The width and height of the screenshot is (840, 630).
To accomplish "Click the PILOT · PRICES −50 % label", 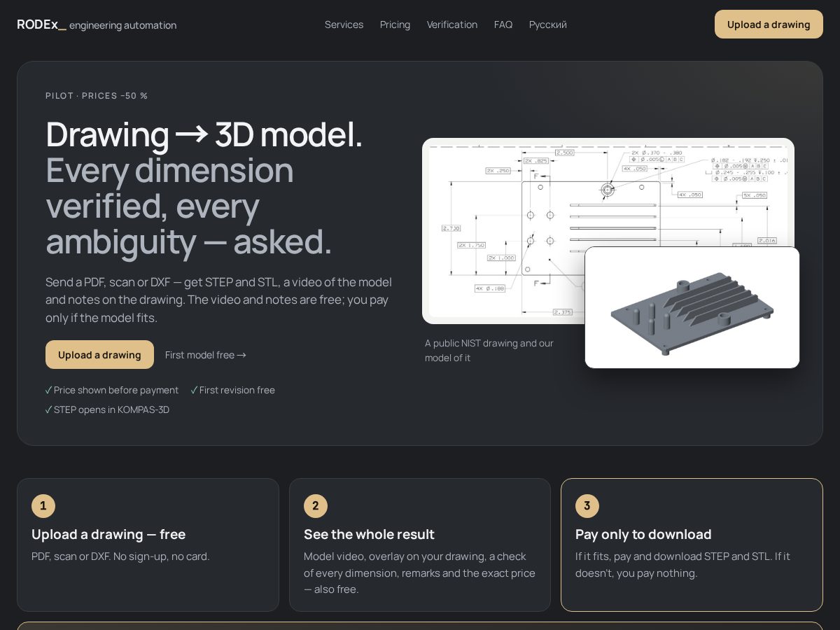I will [x=97, y=96].
